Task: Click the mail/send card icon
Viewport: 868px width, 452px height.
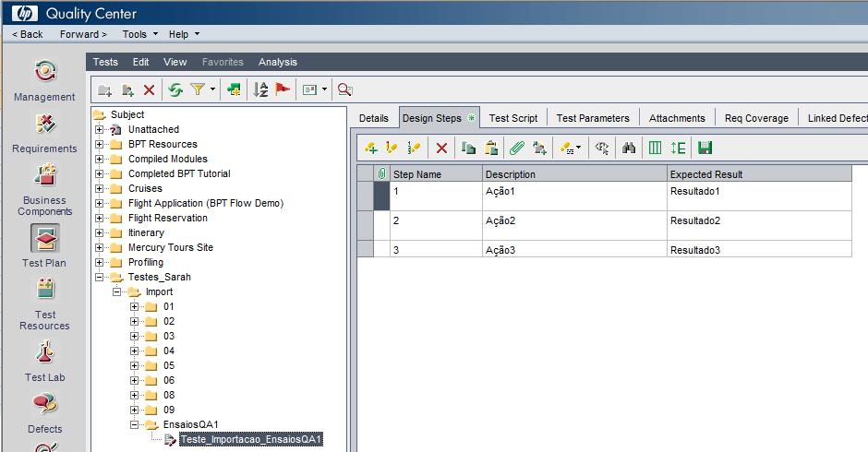Action: (x=309, y=89)
